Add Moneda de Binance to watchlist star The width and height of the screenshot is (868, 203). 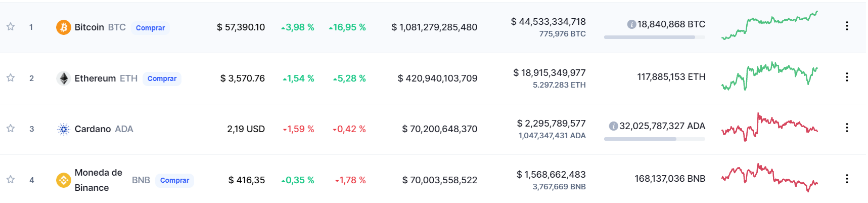click(x=10, y=180)
